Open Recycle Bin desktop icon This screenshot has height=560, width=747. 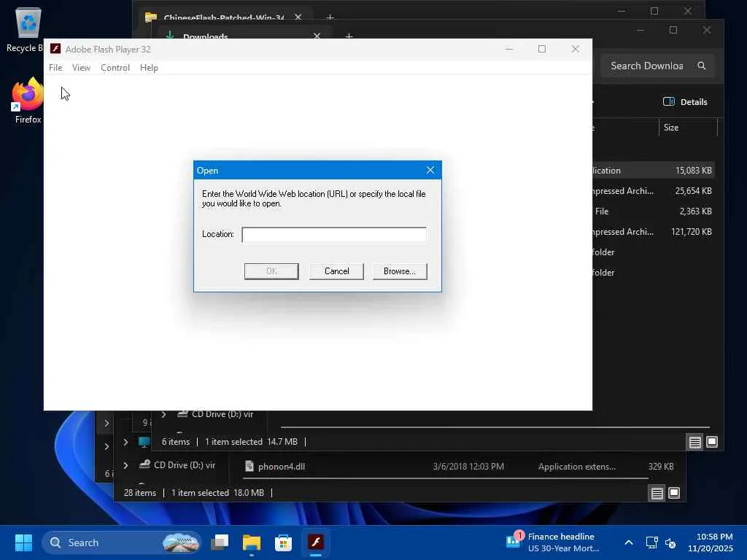[28, 29]
